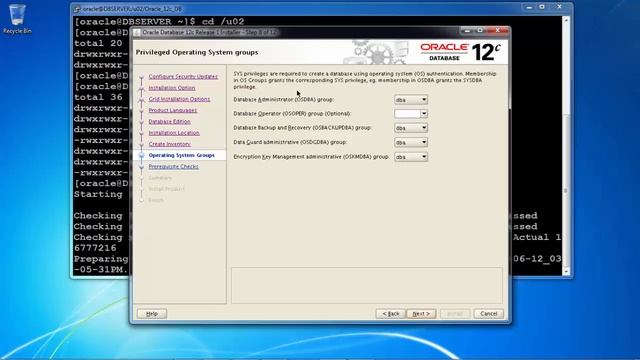Select the Operating System Groups step
The height and width of the screenshot is (360, 640).
coord(181,155)
